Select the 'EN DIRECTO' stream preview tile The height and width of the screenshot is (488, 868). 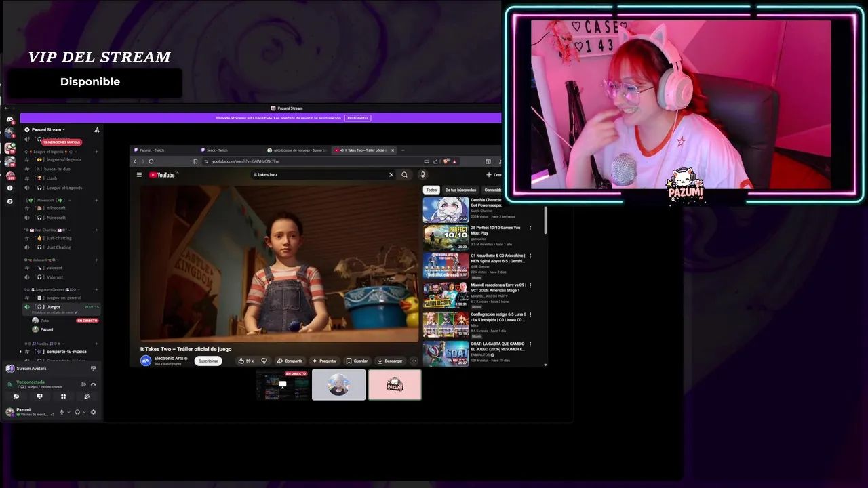tap(283, 385)
